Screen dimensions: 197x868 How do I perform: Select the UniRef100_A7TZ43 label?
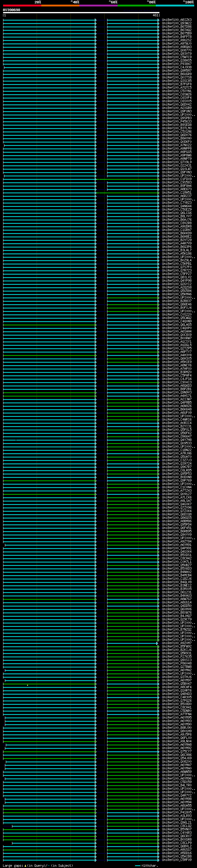click(x=177, y=491)
